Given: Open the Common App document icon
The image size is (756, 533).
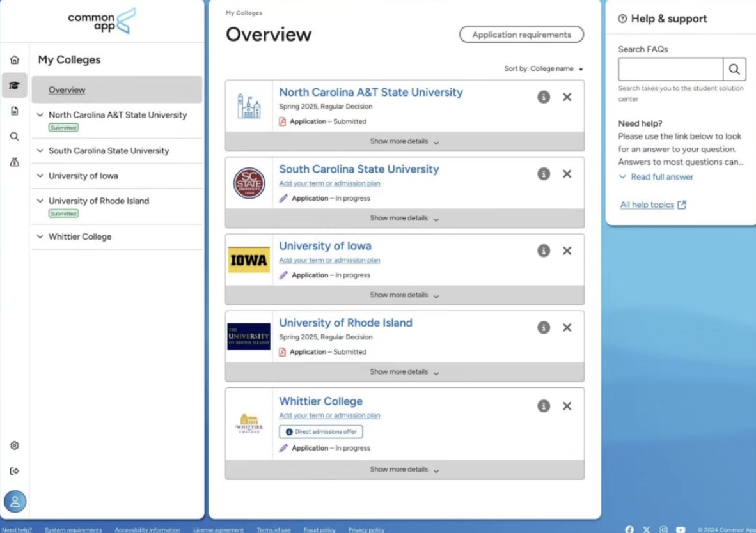Looking at the screenshot, I should click(15, 111).
